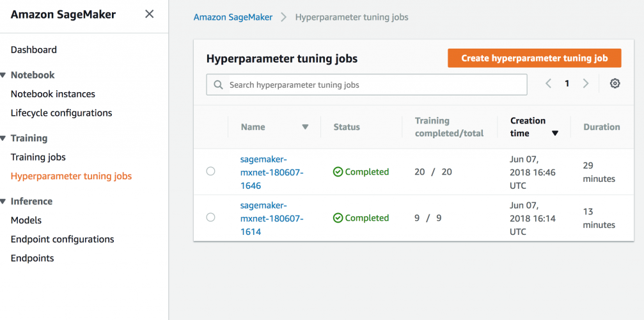Screen dimensions: 644x320
Task: Click Hyperparameter tuning jobs panel heading
Action: point(282,59)
